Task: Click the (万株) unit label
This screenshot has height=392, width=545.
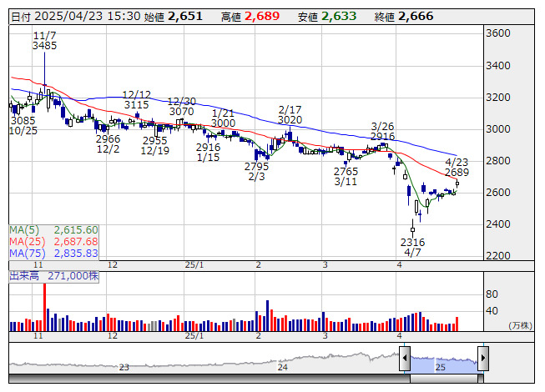Action: [520, 325]
